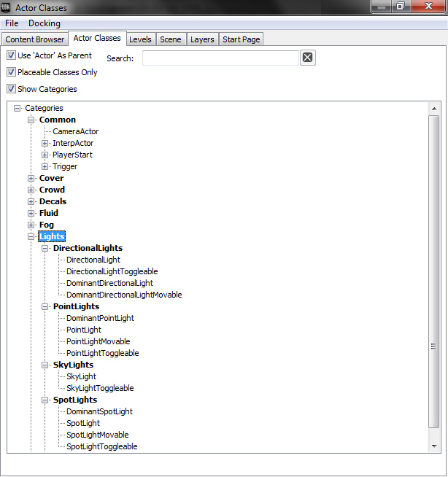Select the Levels tab
This screenshot has width=448, height=477.
pos(140,39)
